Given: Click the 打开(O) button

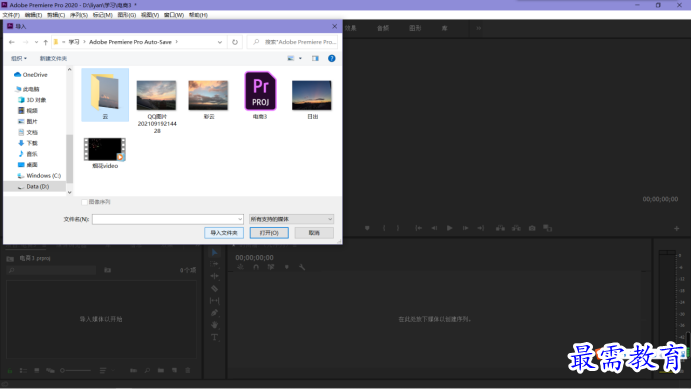Looking at the screenshot, I should [x=269, y=233].
